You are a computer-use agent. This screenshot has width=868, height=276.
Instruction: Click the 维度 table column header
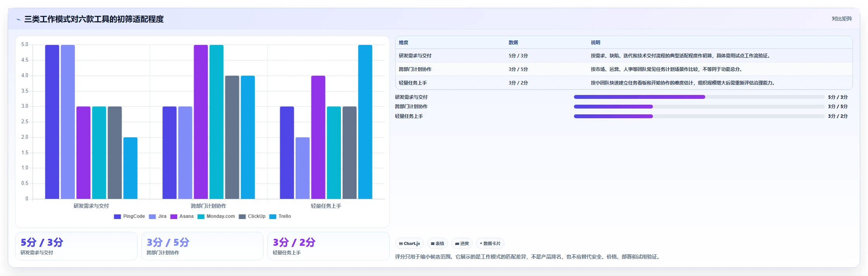pyautogui.click(x=404, y=43)
